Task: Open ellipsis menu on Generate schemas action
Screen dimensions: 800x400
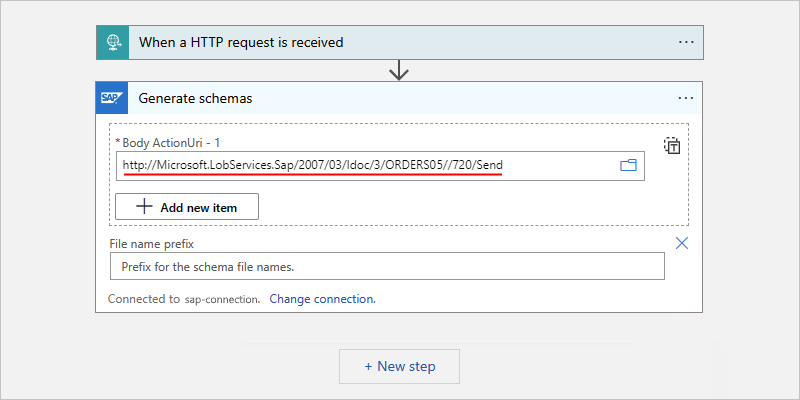Action: click(686, 98)
